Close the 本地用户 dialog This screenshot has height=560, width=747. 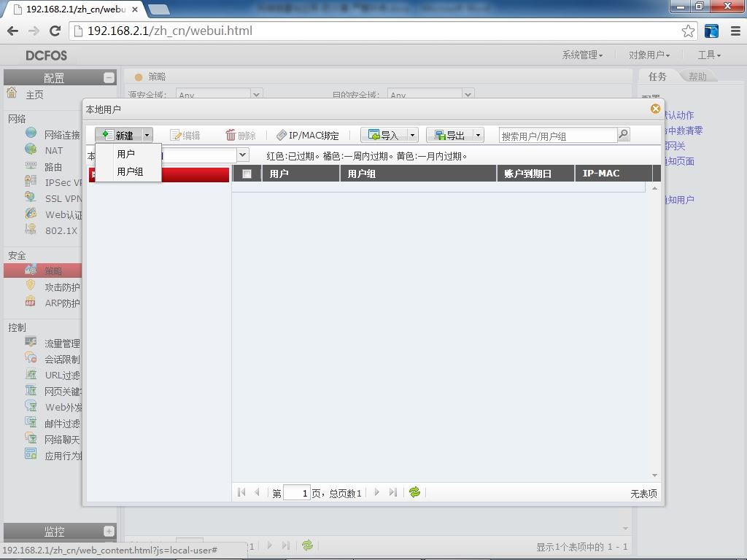(656, 109)
